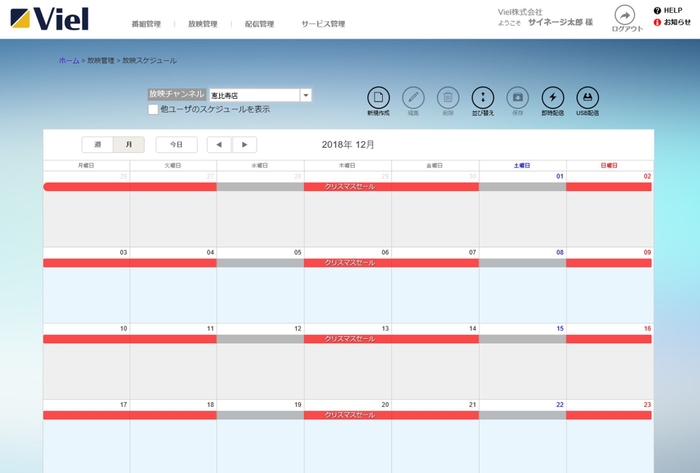Click the 保存 (save) icon
The width and height of the screenshot is (700, 473).
click(517, 98)
